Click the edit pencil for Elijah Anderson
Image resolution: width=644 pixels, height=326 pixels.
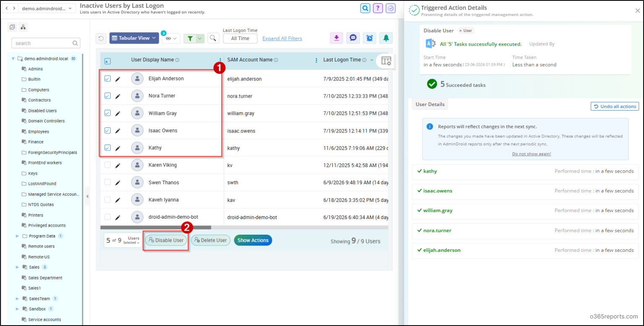(x=118, y=79)
